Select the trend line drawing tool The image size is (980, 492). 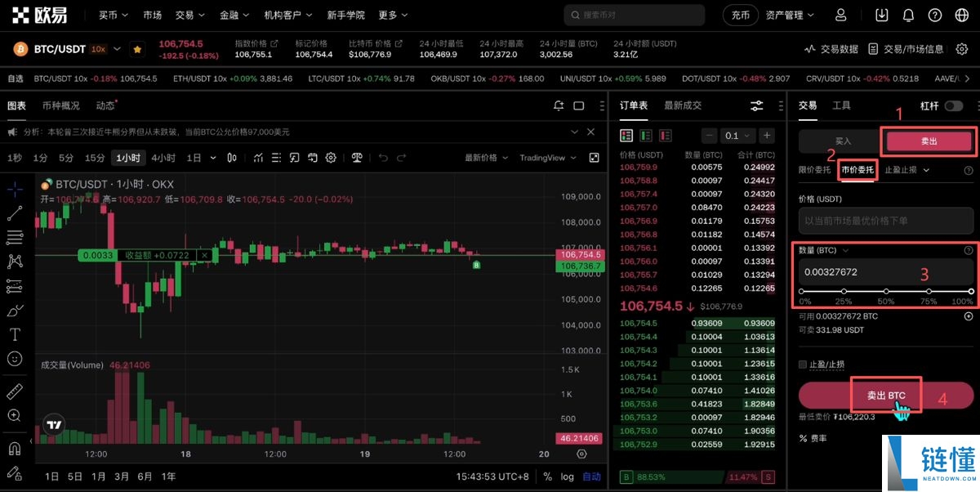[15, 213]
